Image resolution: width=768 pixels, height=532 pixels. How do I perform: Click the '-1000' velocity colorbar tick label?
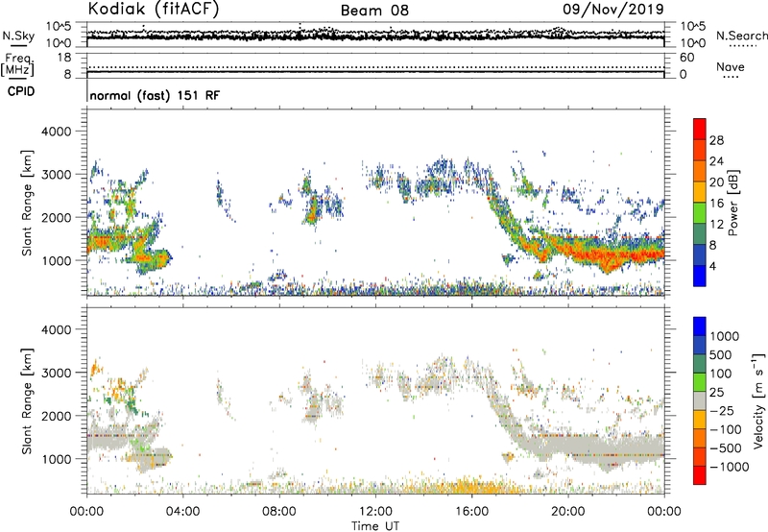(x=729, y=467)
